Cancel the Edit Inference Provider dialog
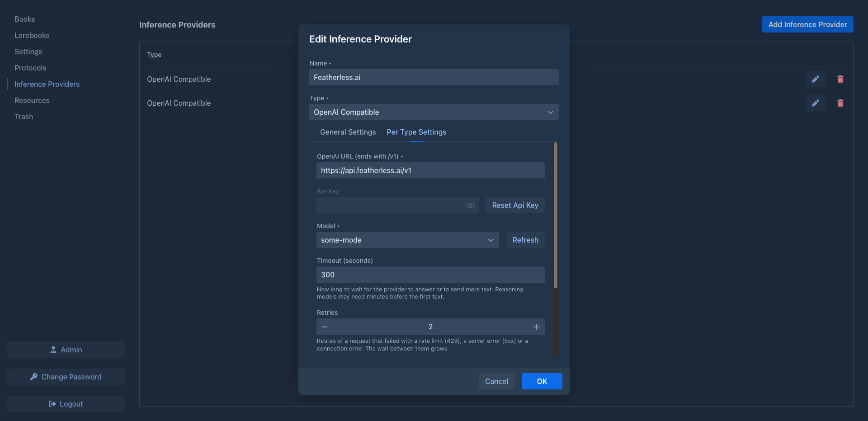Viewport: 868px width, 421px height. (496, 381)
